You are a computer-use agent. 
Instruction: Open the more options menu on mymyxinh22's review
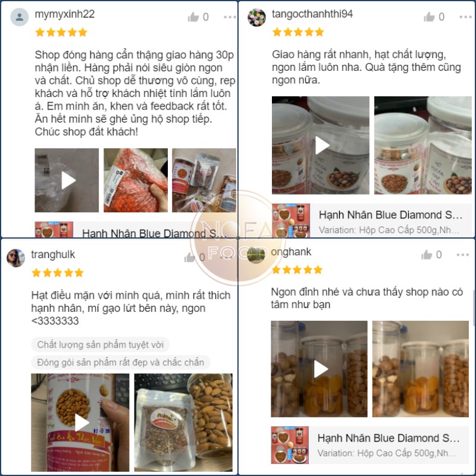click(x=230, y=17)
